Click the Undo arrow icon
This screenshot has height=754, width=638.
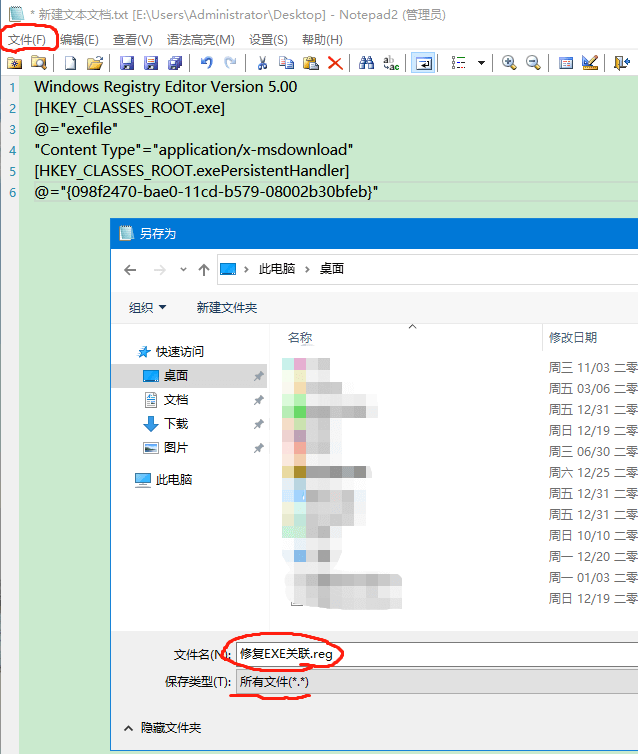[x=207, y=63]
